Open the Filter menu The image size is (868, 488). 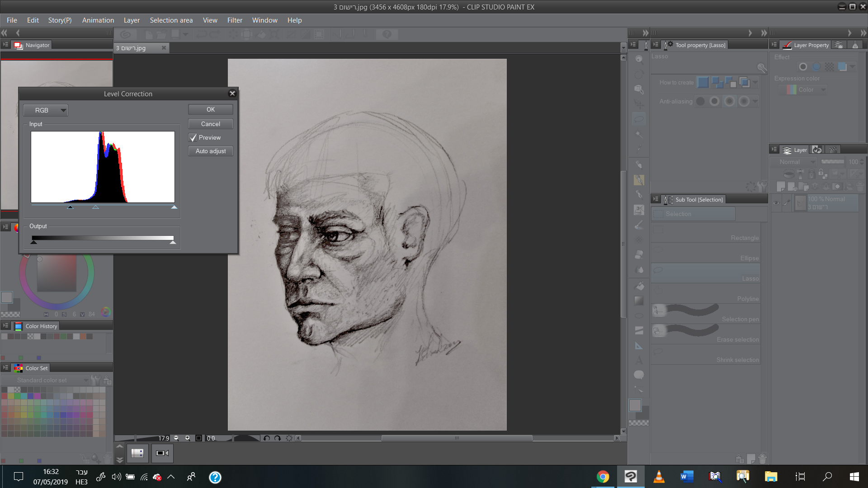[x=235, y=20]
